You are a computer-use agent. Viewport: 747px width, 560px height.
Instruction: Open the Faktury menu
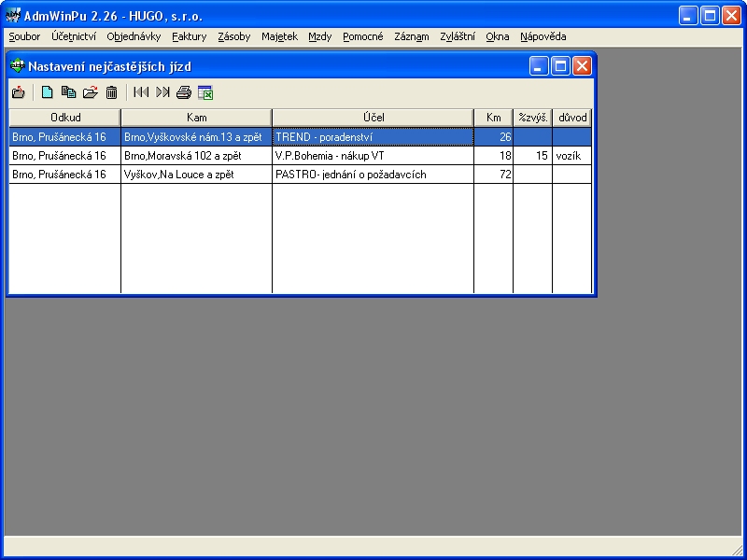[190, 36]
